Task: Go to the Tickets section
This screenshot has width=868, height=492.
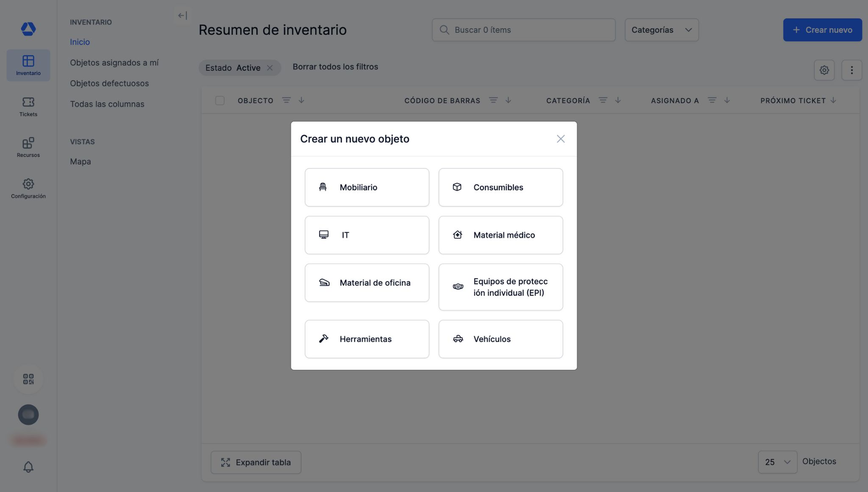Action: click(28, 106)
